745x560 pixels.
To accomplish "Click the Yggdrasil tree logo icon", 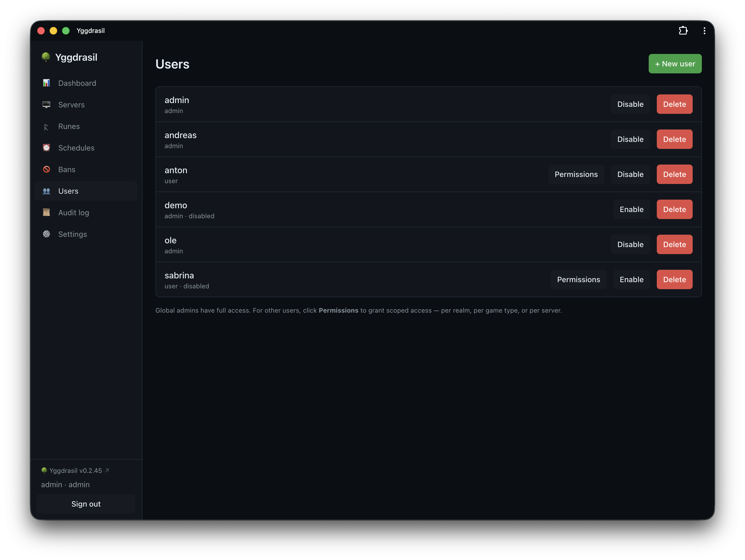I will (x=46, y=57).
